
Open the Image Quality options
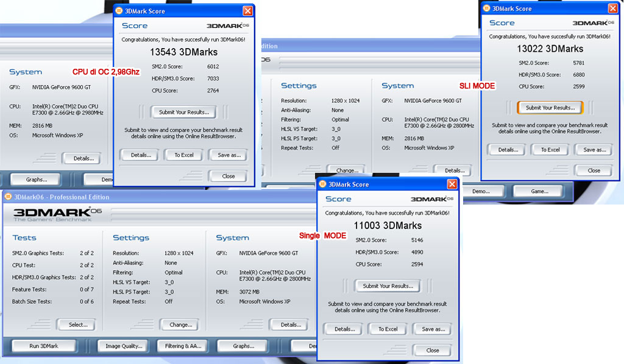pos(124,346)
